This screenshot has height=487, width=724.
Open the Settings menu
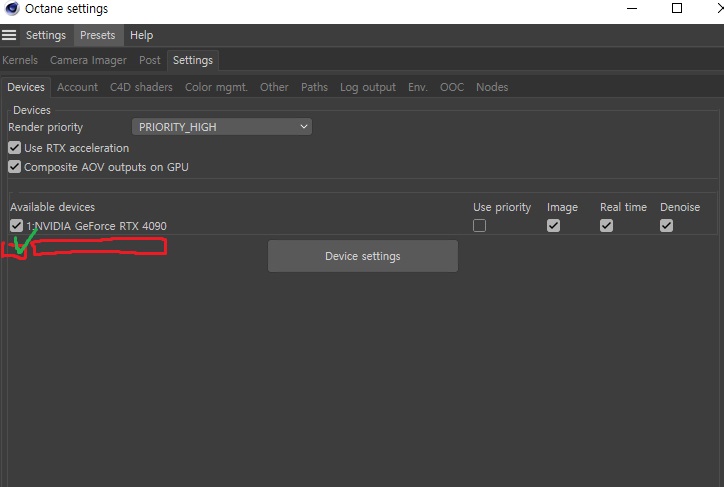(46, 35)
